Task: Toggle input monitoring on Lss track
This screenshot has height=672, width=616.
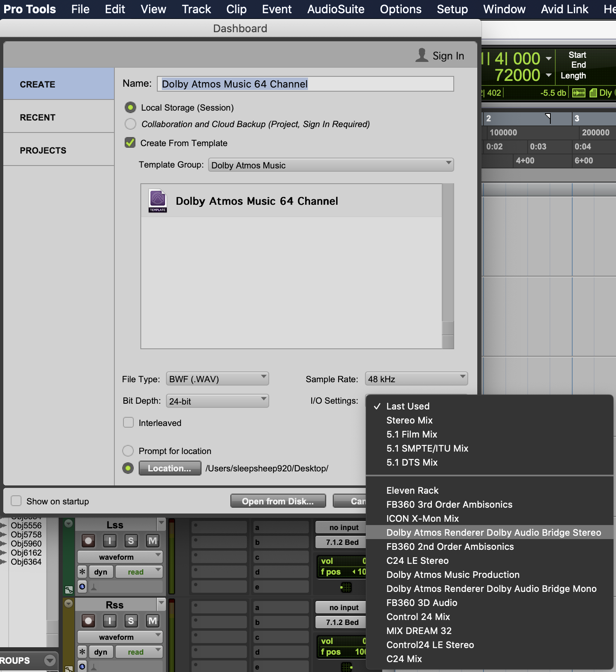Action: coord(109,541)
